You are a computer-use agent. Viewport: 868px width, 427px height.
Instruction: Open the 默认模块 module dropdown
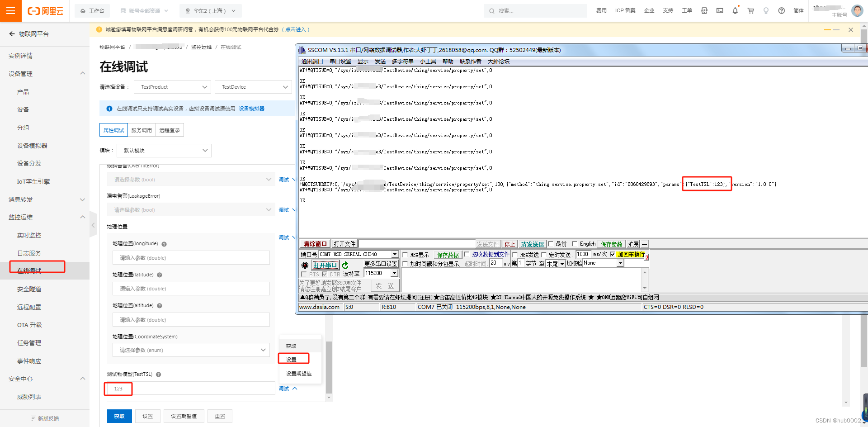(164, 151)
